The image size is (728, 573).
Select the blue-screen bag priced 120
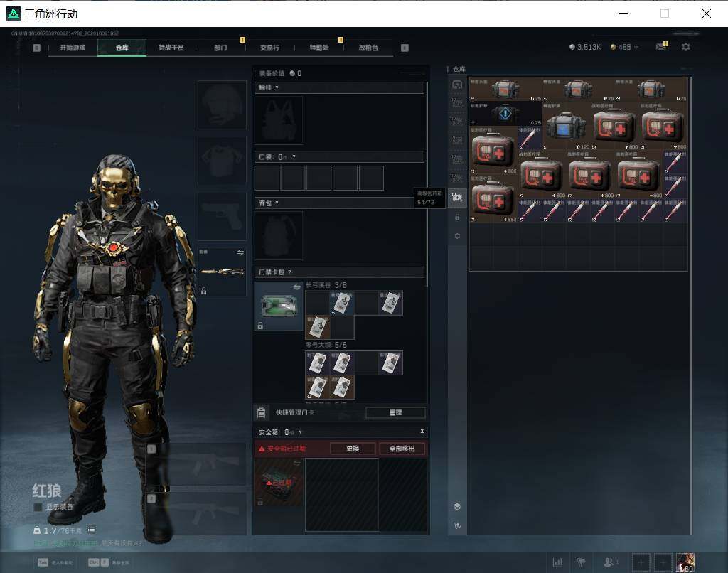click(x=565, y=127)
